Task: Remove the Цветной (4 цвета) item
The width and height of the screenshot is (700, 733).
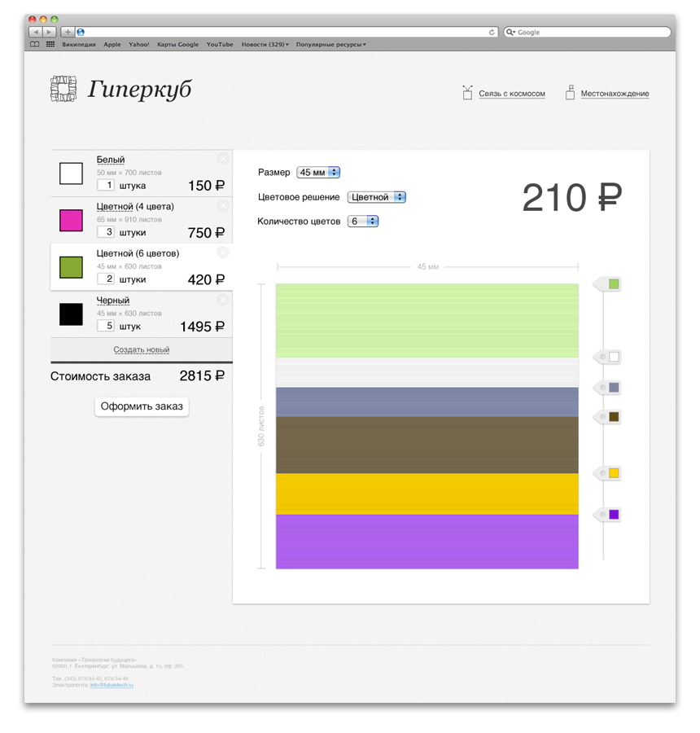Action: tap(223, 205)
